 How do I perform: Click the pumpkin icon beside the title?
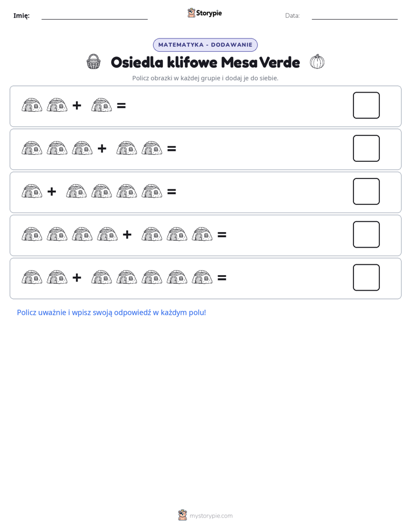pos(317,62)
